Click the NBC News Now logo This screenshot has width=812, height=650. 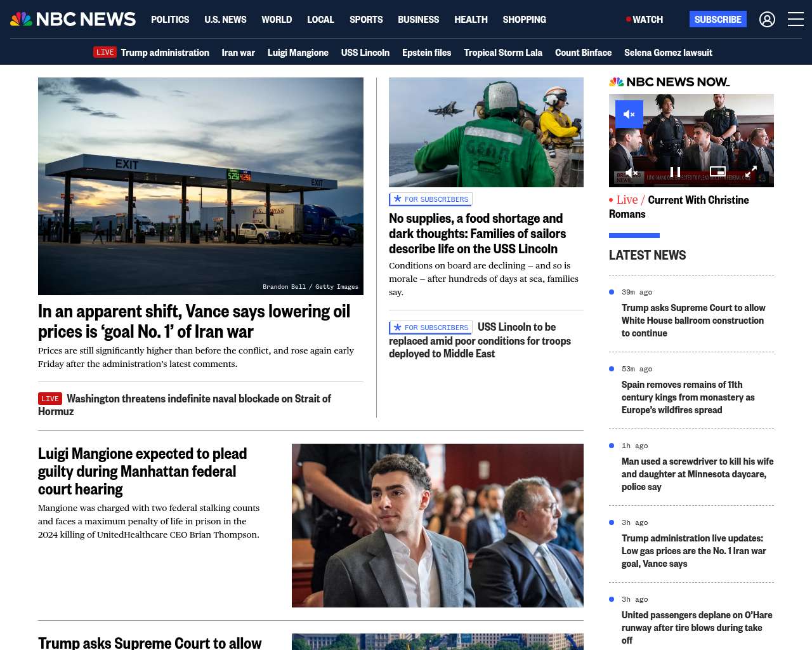[x=669, y=82]
